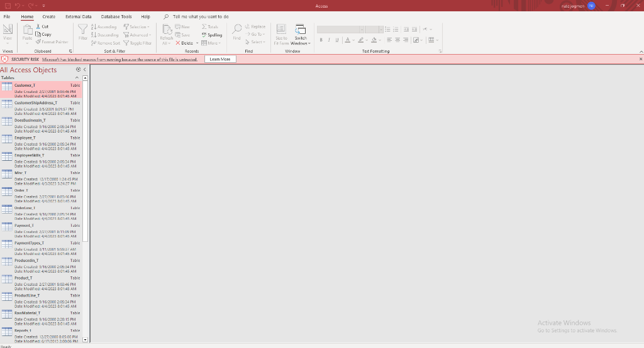Collapse the navigation pane with shutter arrow
The image size is (644, 348).
point(85,69)
